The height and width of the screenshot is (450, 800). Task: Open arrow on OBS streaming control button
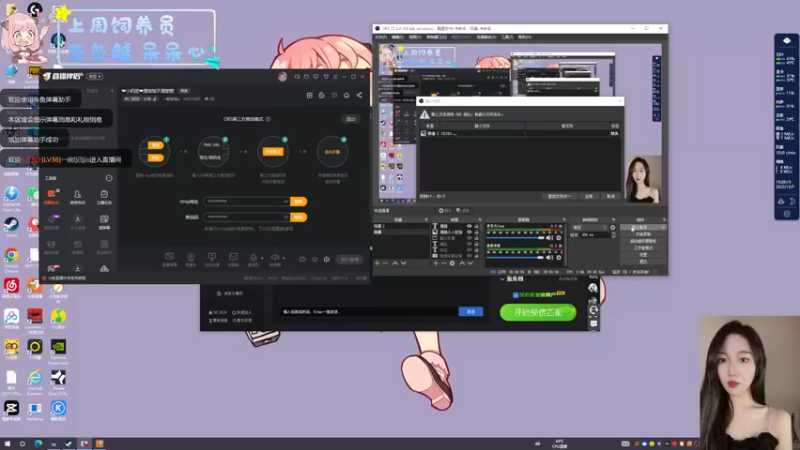[663, 227]
